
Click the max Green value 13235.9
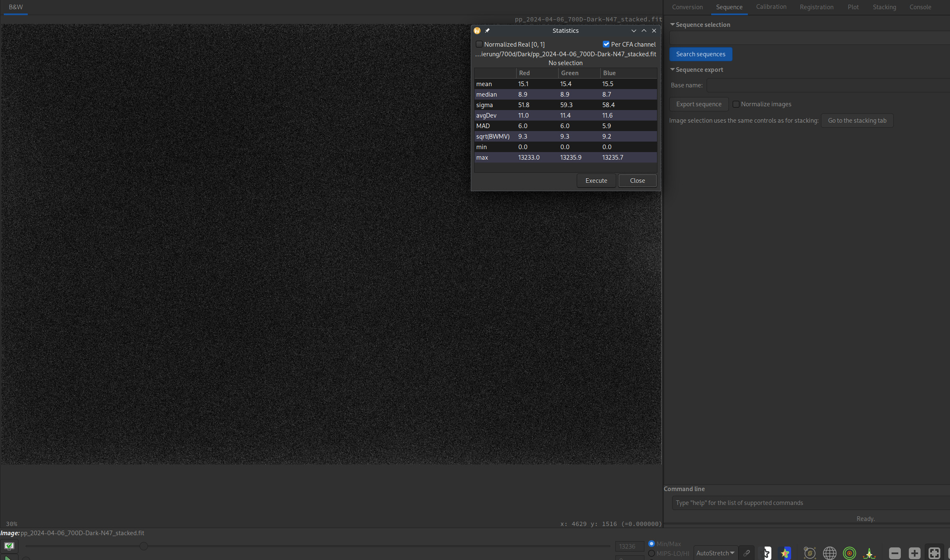point(571,158)
